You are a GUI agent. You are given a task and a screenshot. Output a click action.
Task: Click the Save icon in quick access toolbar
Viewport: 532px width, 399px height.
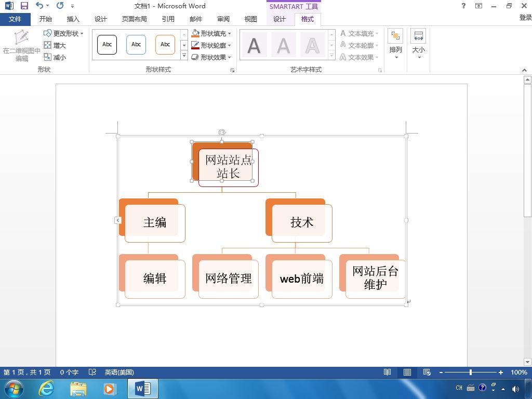click(x=24, y=5)
